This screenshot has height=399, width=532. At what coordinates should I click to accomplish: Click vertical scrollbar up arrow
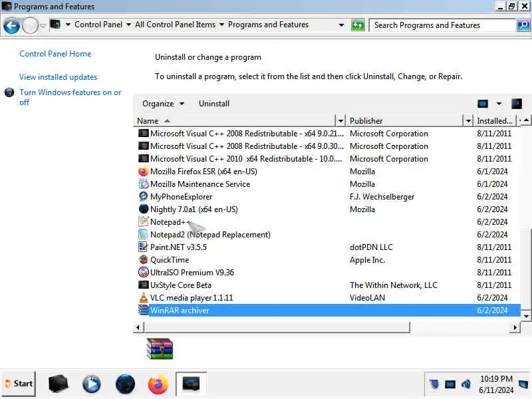[x=526, y=120]
